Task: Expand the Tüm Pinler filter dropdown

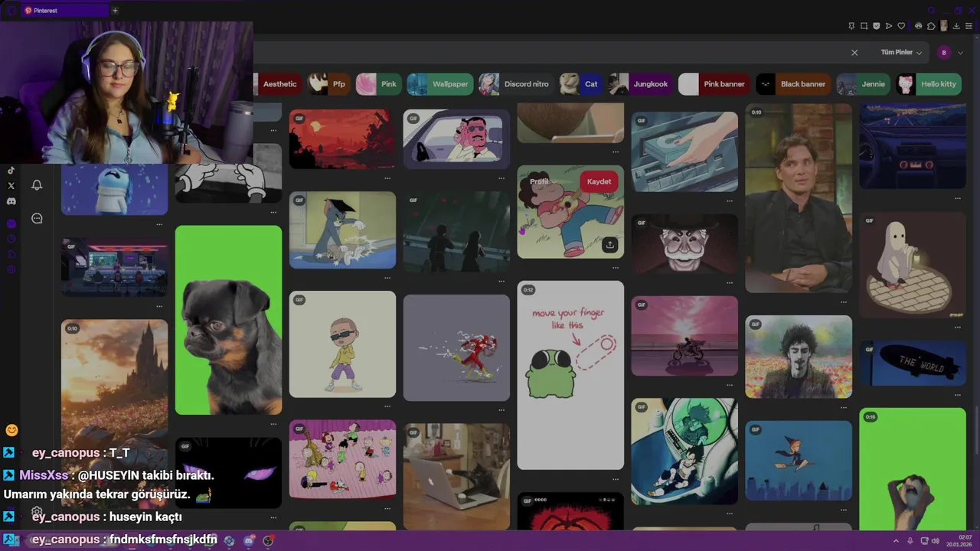Action: tap(901, 52)
